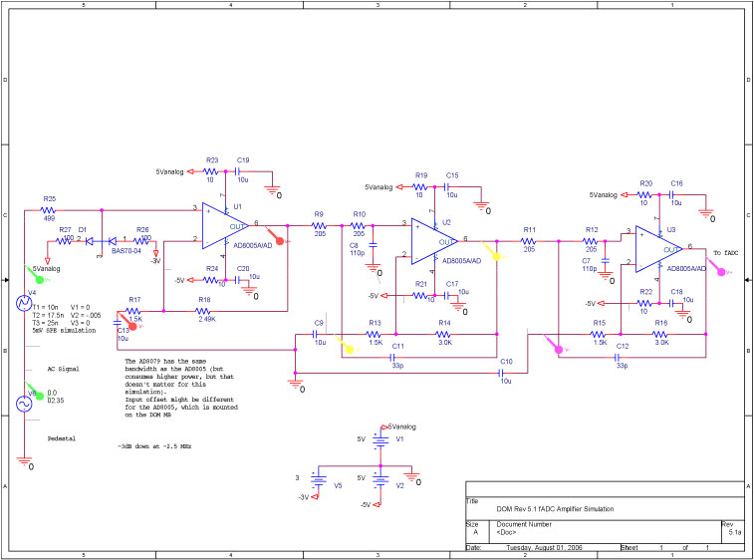Select resistor R10 symbol
The image size is (754, 560).
[x=358, y=225]
